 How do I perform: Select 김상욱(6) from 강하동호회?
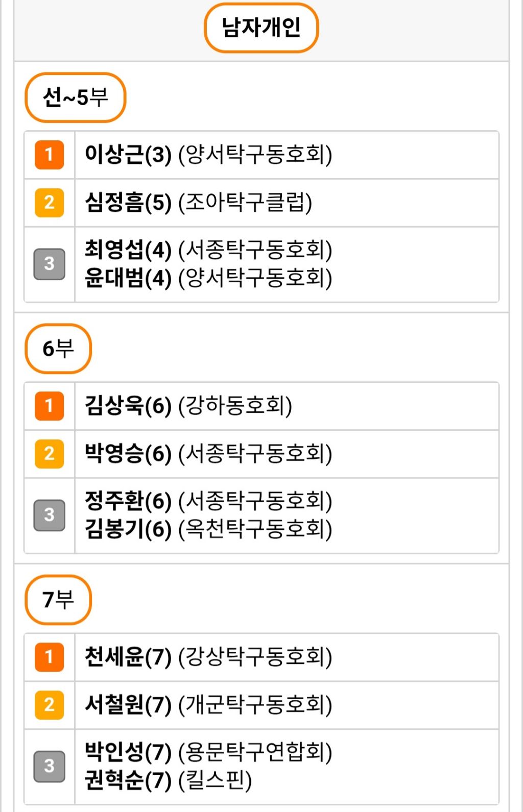(188, 406)
